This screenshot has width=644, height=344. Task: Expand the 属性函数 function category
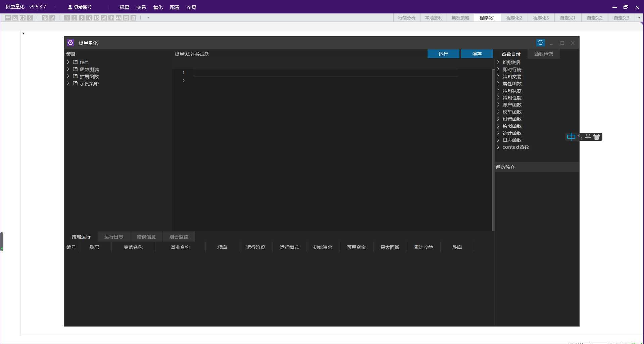498,83
